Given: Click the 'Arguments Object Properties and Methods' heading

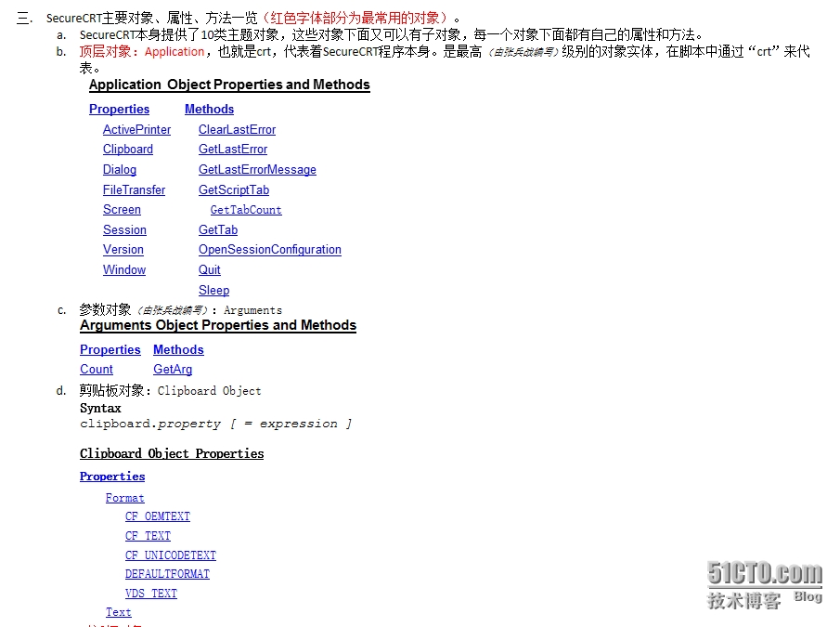Looking at the screenshot, I should [x=218, y=325].
